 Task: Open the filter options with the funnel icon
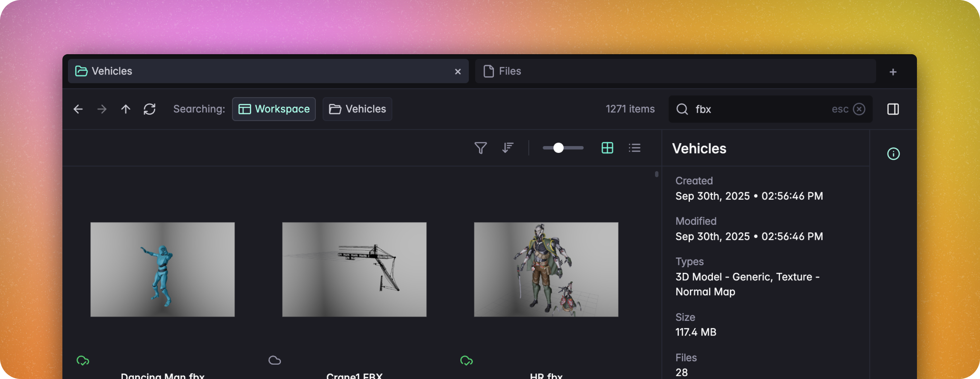point(481,148)
